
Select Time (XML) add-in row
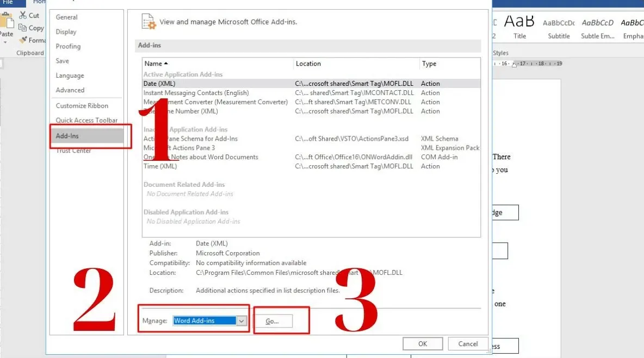[311, 166]
